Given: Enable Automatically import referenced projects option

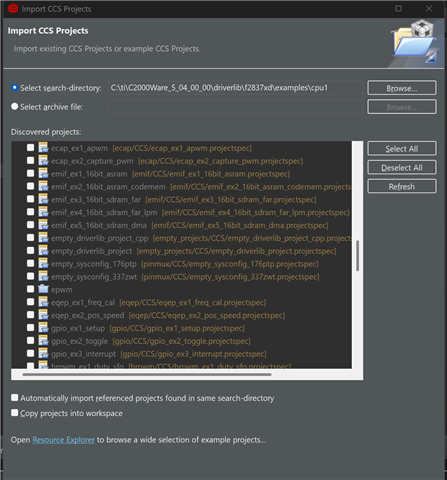Looking at the screenshot, I should point(14,397).
